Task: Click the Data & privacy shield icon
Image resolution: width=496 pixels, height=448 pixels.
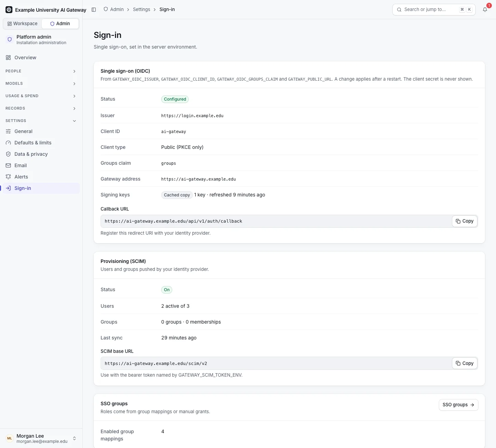Action: point(8,154)
